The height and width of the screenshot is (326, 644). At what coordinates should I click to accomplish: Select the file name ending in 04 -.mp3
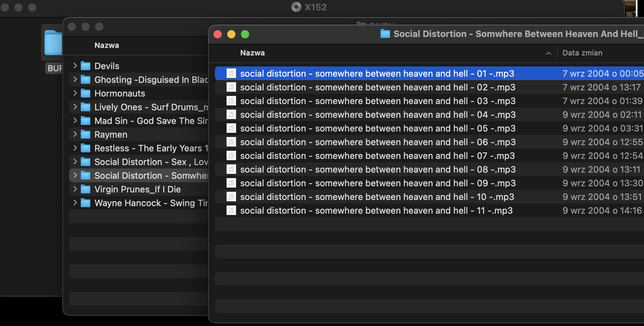point(378,114)
